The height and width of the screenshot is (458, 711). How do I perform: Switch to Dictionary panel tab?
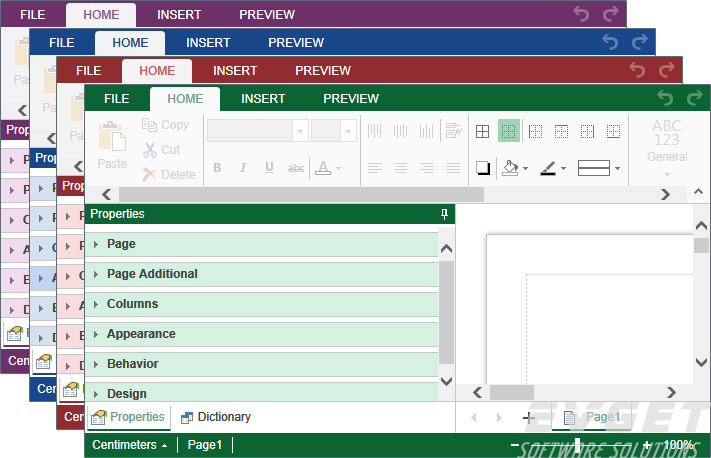click(x=216, y=417)
